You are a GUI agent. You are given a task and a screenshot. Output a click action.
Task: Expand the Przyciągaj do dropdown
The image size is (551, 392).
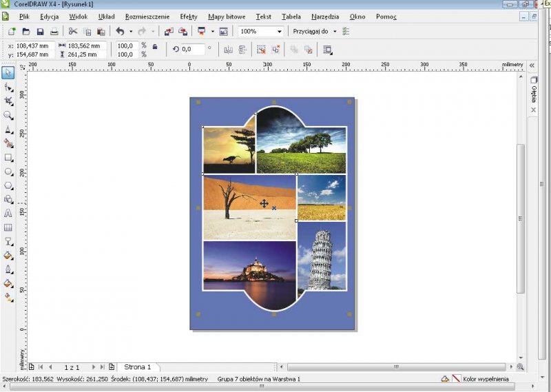pyautogui.click(x=335, y=32)
